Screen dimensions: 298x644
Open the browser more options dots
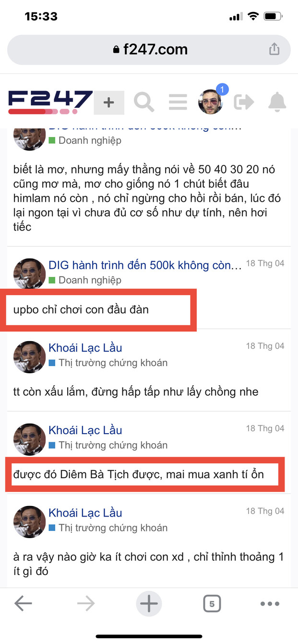point(270,604)
